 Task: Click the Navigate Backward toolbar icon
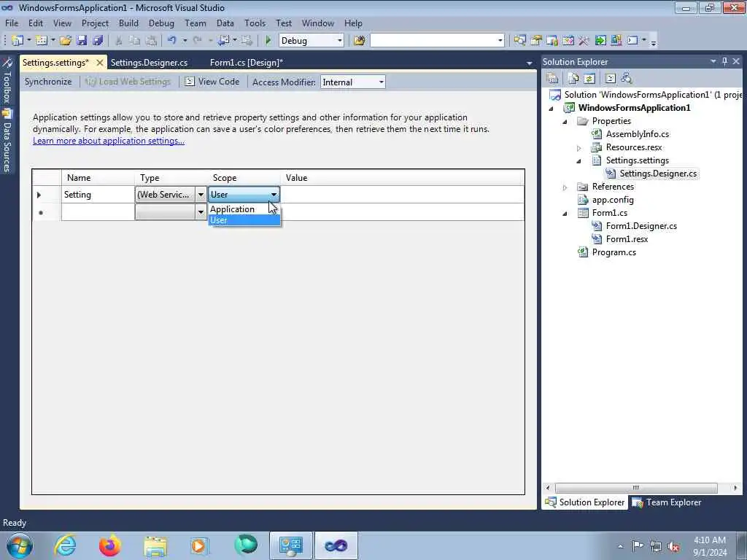tap(223, 41)
